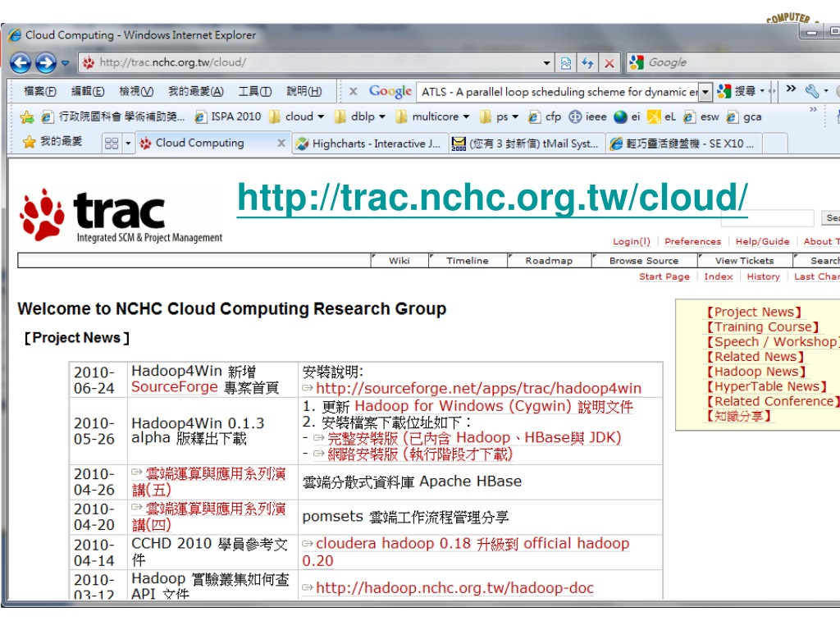This screenshot has height=630, width=840.
Task: Open the Wiki navigation tab
Action: click(399, 261)
